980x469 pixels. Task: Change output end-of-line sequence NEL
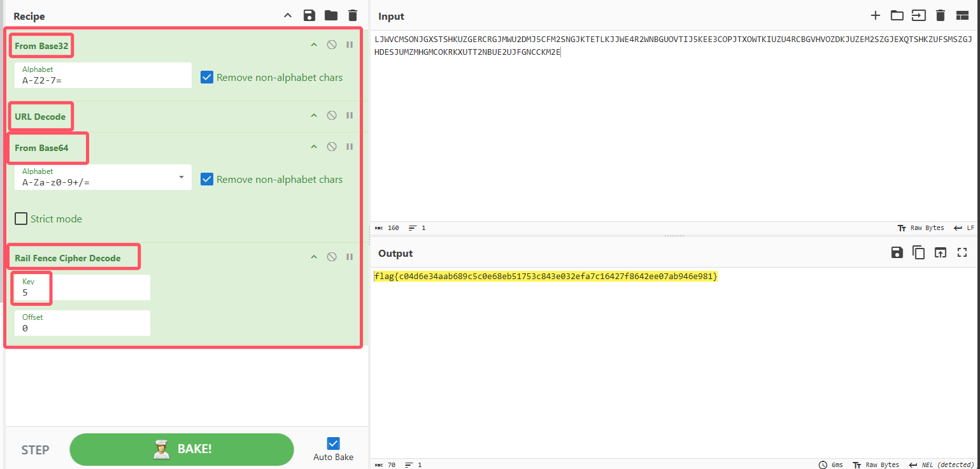click(941, 465)
